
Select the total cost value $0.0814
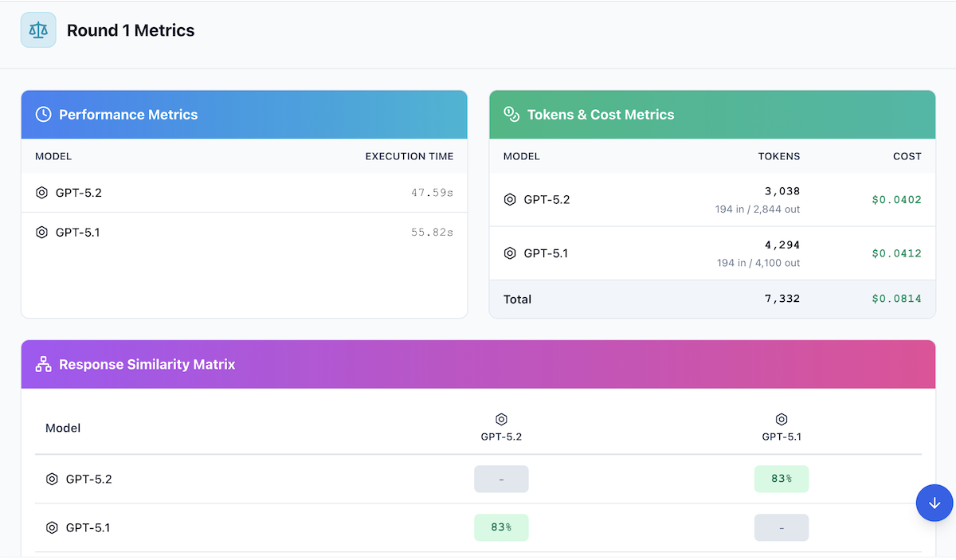coord(896,299)
